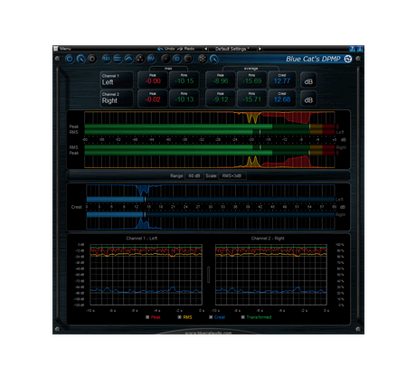This screenshot has width=416, height=376.
Task: Click the blue square toolbar icon
Action: coord(177,59)
